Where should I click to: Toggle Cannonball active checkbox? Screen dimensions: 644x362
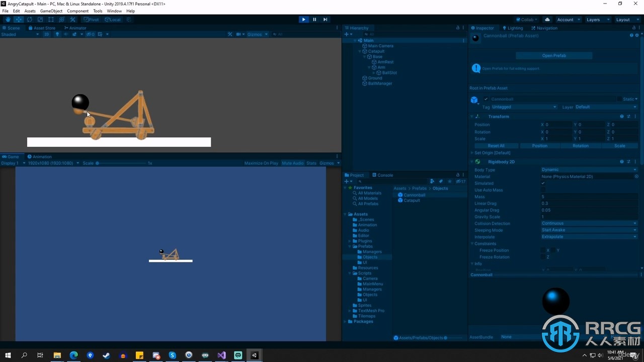click(486, 100)
